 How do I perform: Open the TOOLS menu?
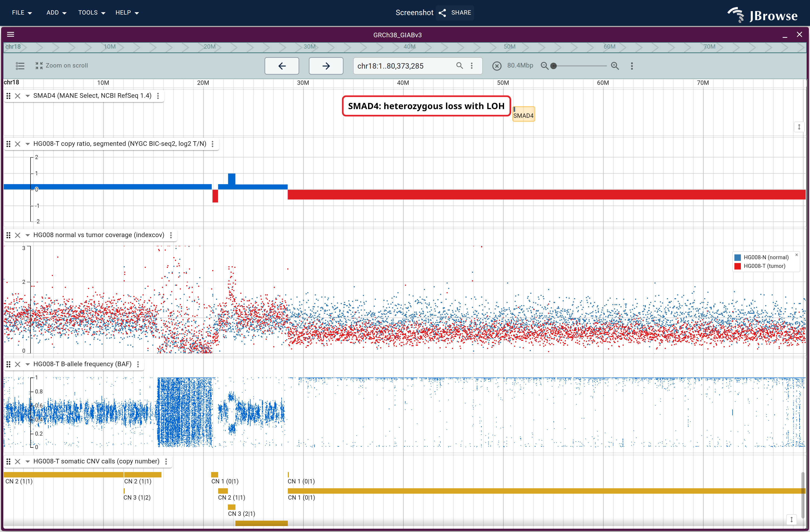92,13
